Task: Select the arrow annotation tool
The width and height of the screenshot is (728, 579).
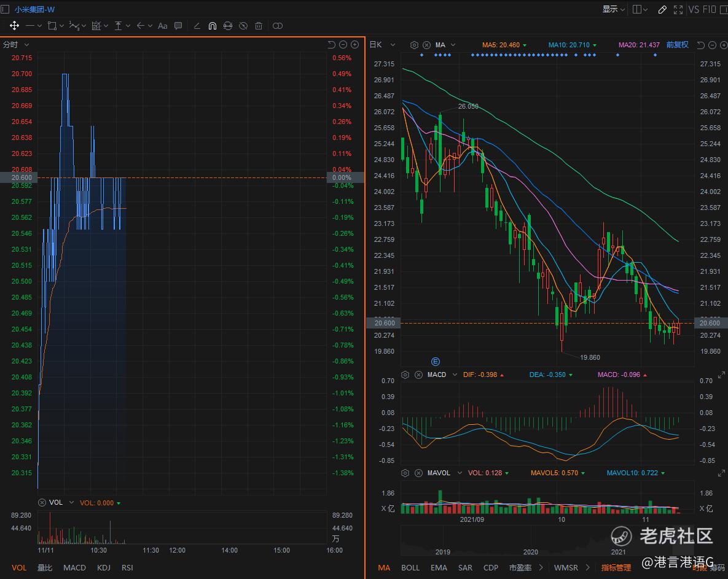Action: (140, 26)
